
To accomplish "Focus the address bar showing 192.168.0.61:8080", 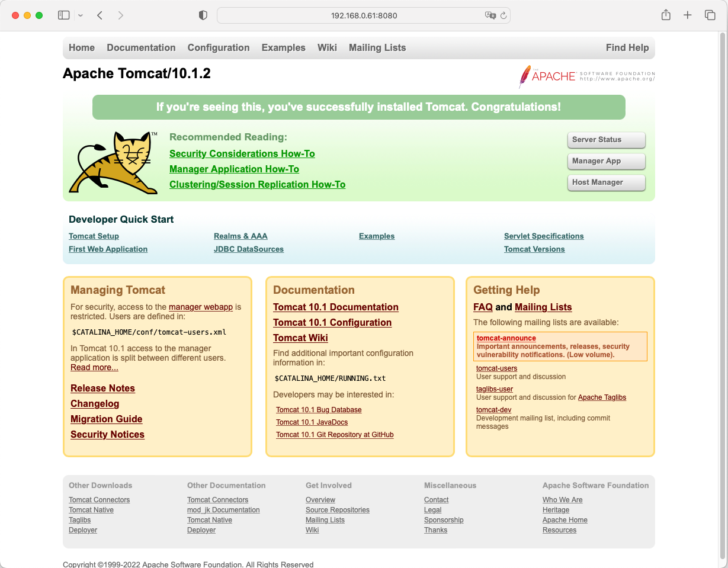I will click(x=364, y=15).
